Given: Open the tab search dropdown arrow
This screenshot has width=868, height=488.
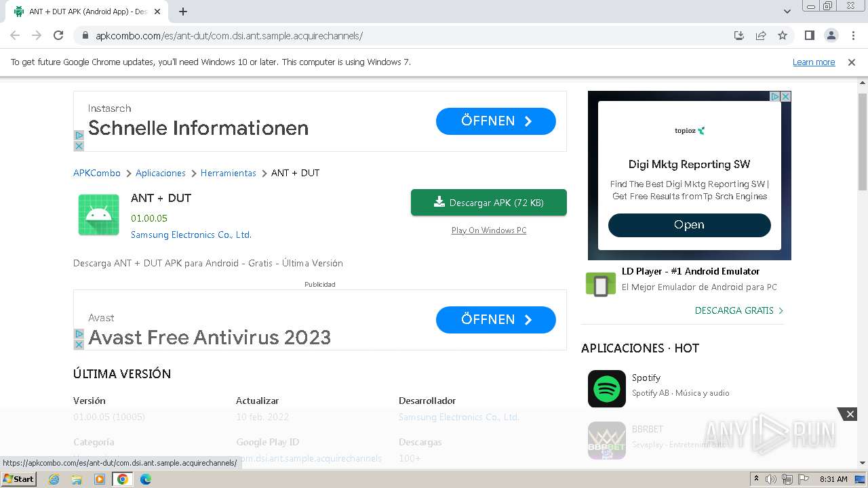Looking at the screenshot, I should (787, 12).
